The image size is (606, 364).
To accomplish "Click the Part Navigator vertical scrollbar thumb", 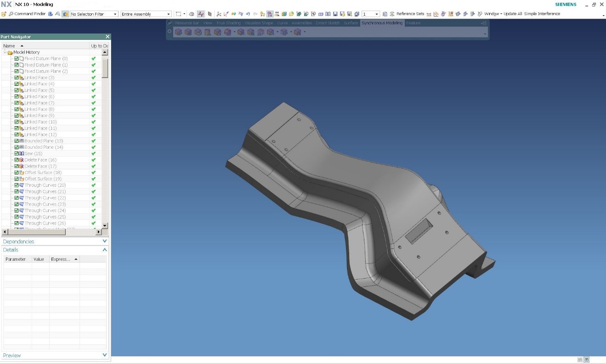I will [105, 69].
